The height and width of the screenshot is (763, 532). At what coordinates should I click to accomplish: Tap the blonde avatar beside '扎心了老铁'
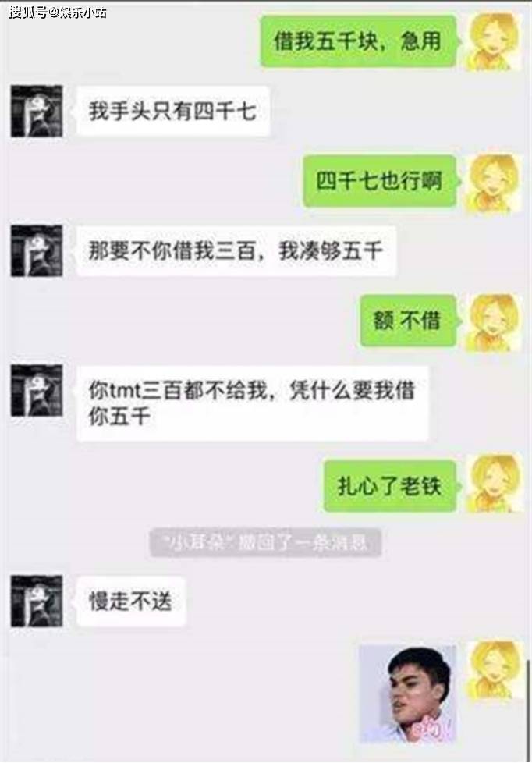(x=495, y=483)
